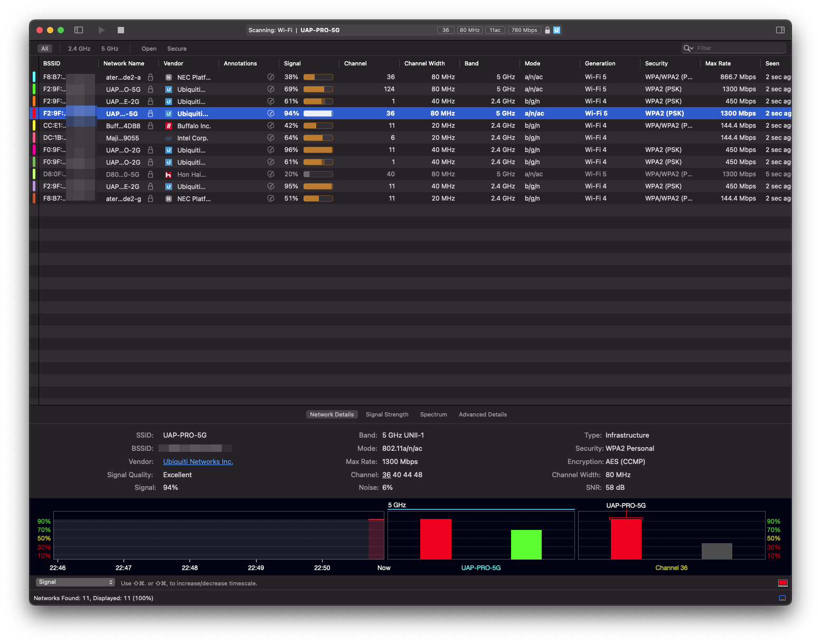The width and height of the screenshot is (821, 644).
Task: Click the red UAP-PRO-5G bar in the 5 GHz chart
Action: [436, 539]
